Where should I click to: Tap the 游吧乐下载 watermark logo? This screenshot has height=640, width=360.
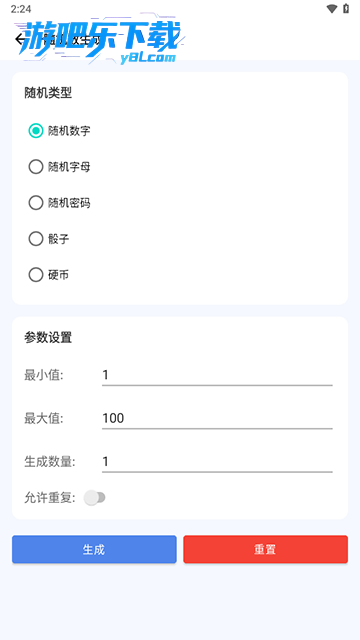[102, 41]
